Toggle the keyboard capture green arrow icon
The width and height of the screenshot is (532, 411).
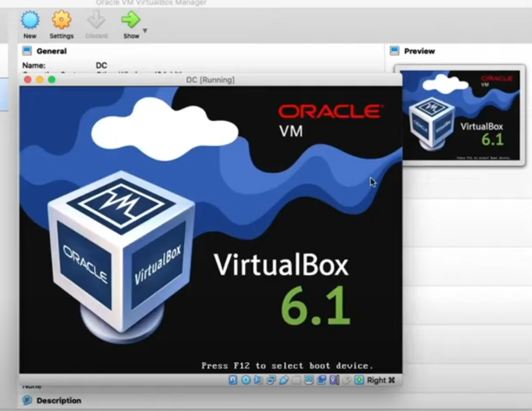[359, 380]
